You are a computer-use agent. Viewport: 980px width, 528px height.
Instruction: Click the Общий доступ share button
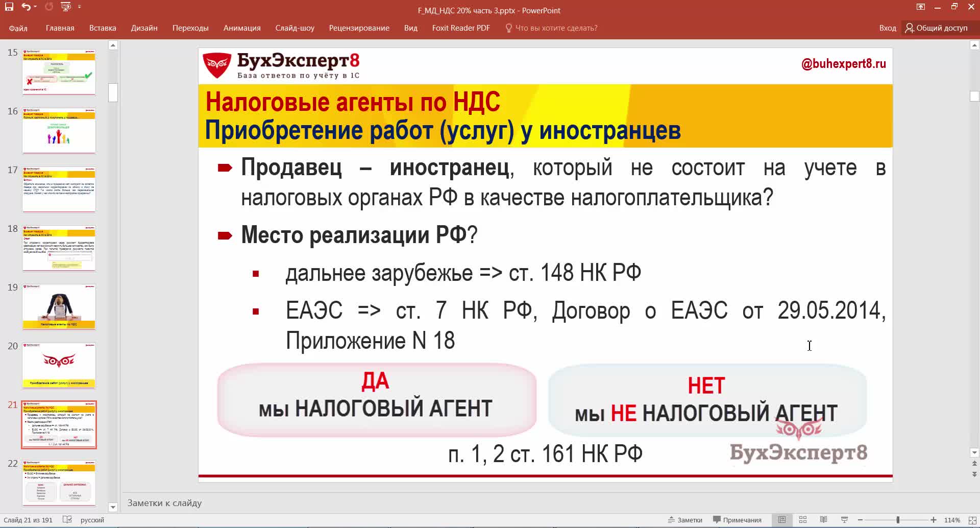pos(936,28)
